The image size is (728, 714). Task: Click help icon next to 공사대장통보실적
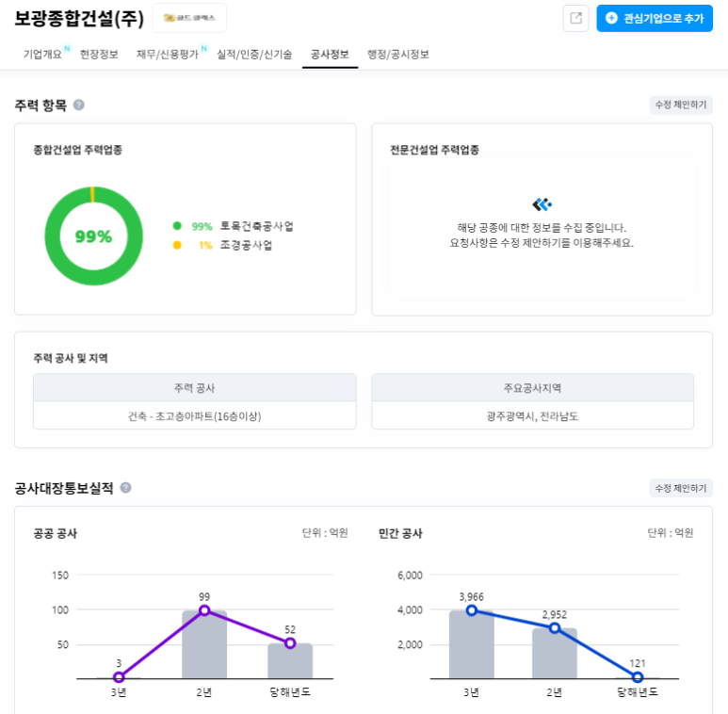(126, 488)
